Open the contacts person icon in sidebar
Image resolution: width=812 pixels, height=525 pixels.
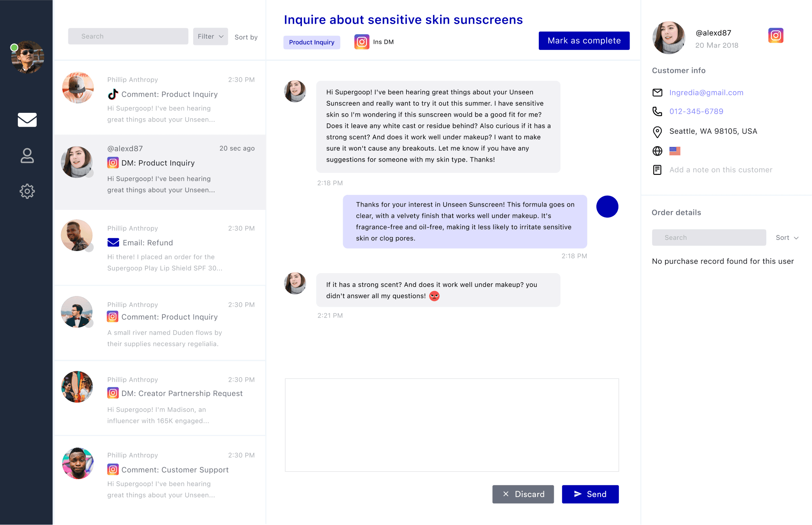coord(27,156)
